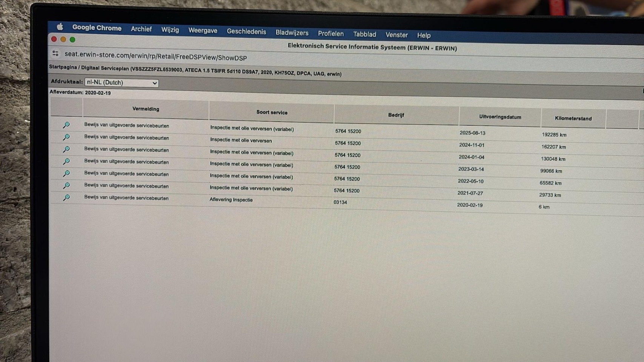
Task: Click magnifier icon for 65582 km entry
Action: tap(66, 173)
